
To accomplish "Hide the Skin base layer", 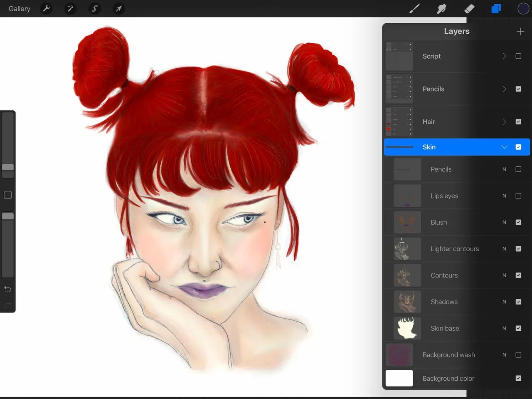I will 518,328.
